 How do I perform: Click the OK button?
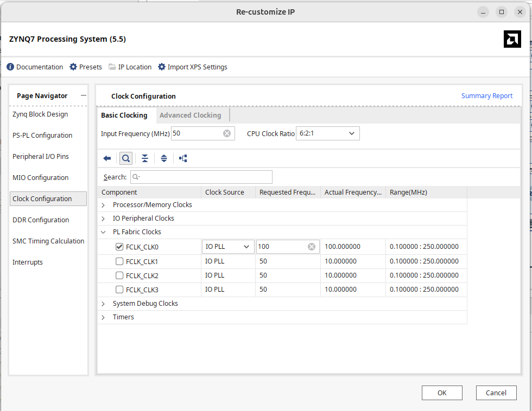click(442, 393)
